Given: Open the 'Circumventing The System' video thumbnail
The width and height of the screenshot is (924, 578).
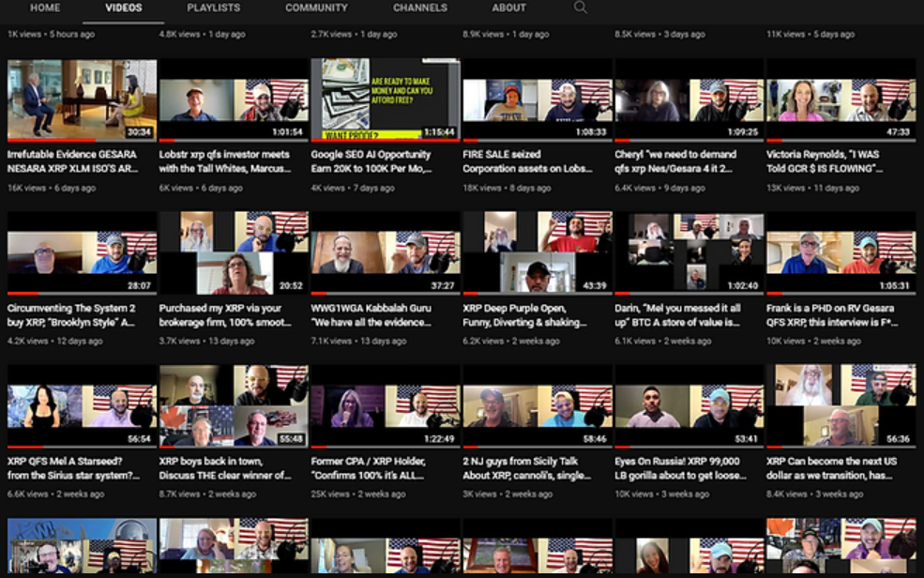Looking at the screenshot, I should click(x=82, y=253).
